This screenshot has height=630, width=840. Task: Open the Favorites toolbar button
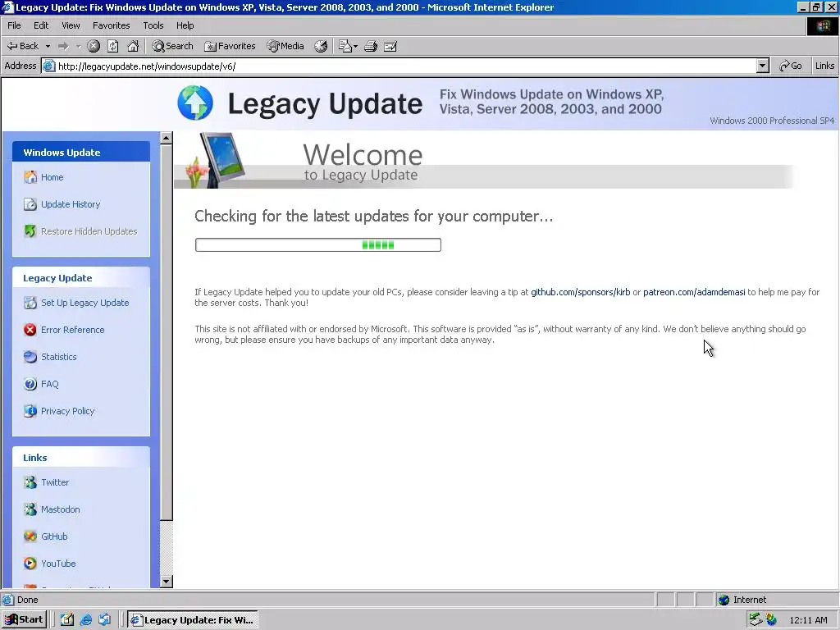coord(231,46)
